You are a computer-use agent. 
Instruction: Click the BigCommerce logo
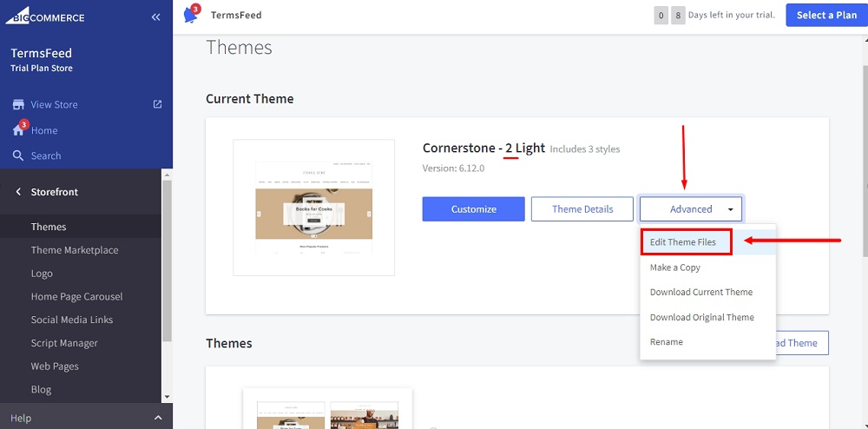coord(45,17)
